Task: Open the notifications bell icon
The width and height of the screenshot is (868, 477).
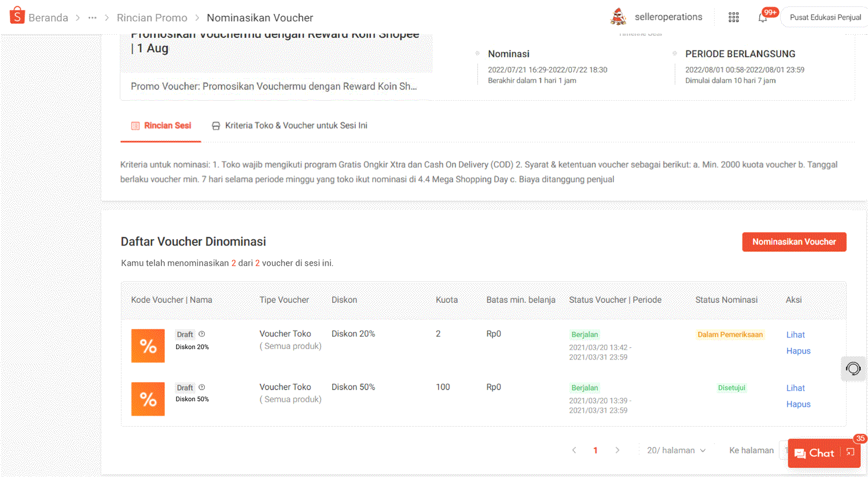Action: pos(763,17)
